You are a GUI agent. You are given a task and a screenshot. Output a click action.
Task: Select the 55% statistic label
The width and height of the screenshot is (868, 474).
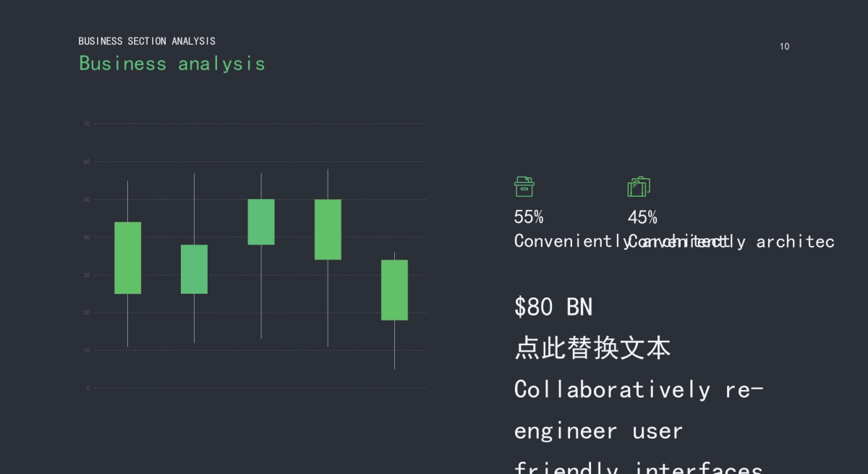529,217
